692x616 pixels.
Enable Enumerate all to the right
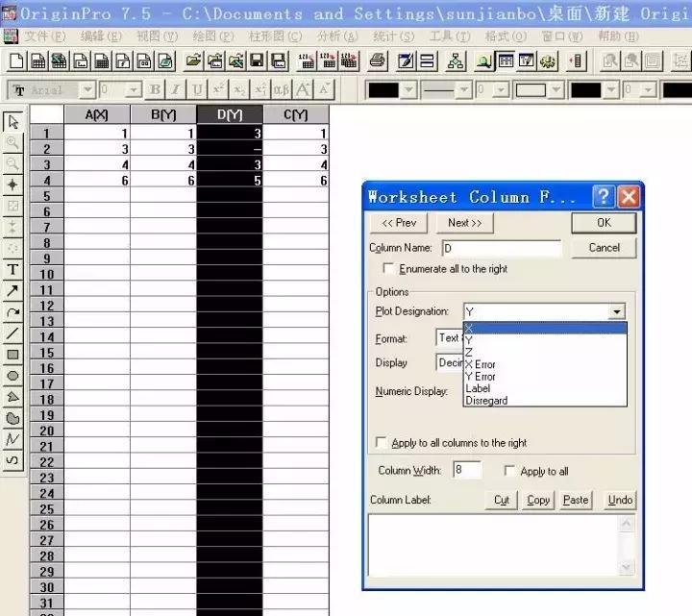point(389,269)
